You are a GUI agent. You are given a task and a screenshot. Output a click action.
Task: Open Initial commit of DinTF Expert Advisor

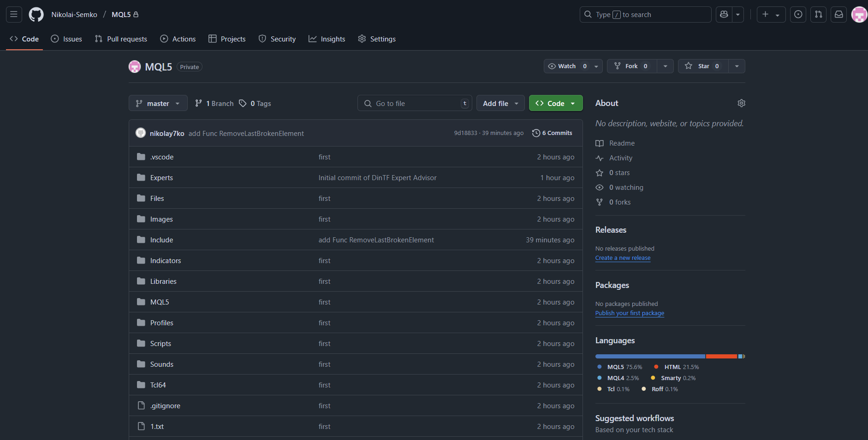[x=377, y=178]
